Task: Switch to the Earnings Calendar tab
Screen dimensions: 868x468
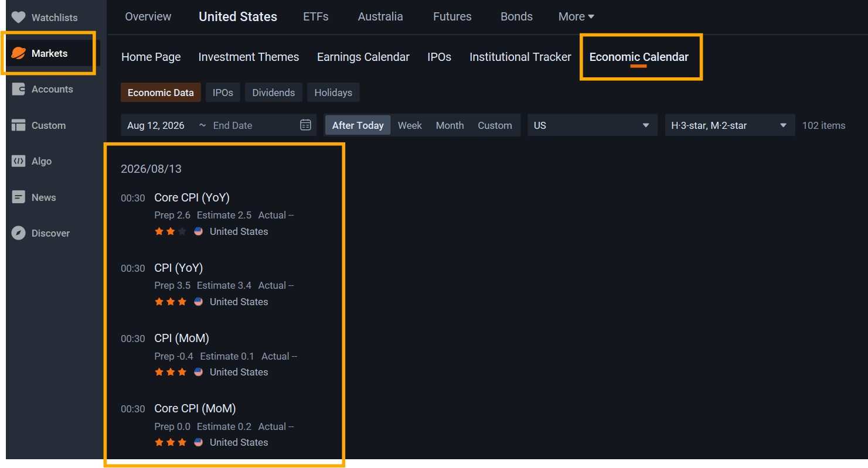Action: coord(363,57)
